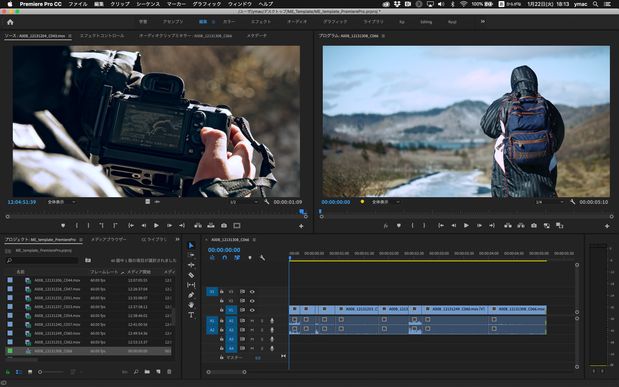Click Overwrite button in Source monitor

point(211,225)
